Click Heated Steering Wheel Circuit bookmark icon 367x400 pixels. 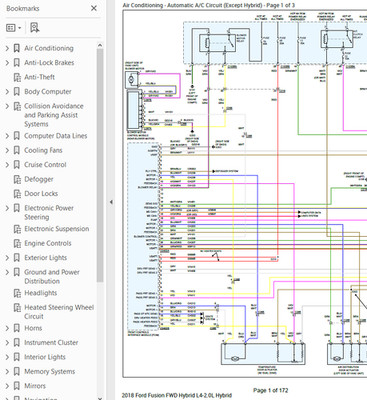pos(17,307)
